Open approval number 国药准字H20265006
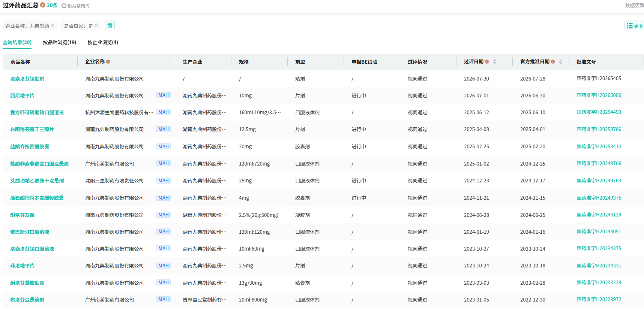 click(599, 96)
